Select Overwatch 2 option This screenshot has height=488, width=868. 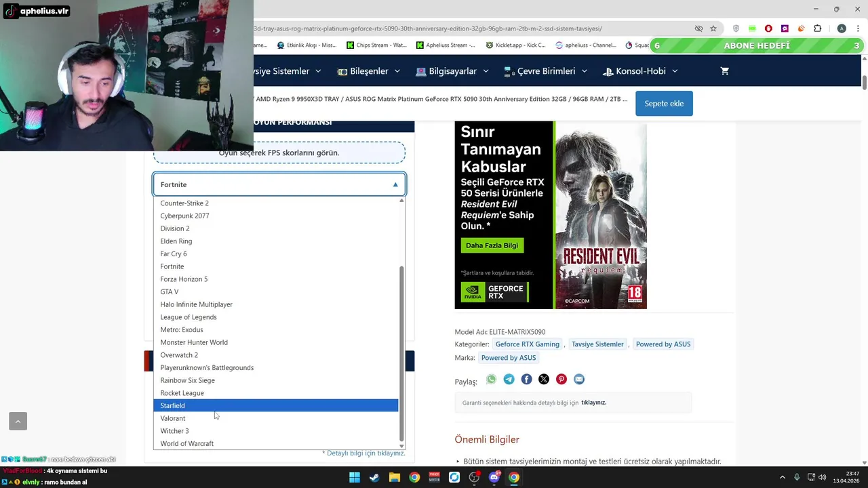tap(276, 355)
